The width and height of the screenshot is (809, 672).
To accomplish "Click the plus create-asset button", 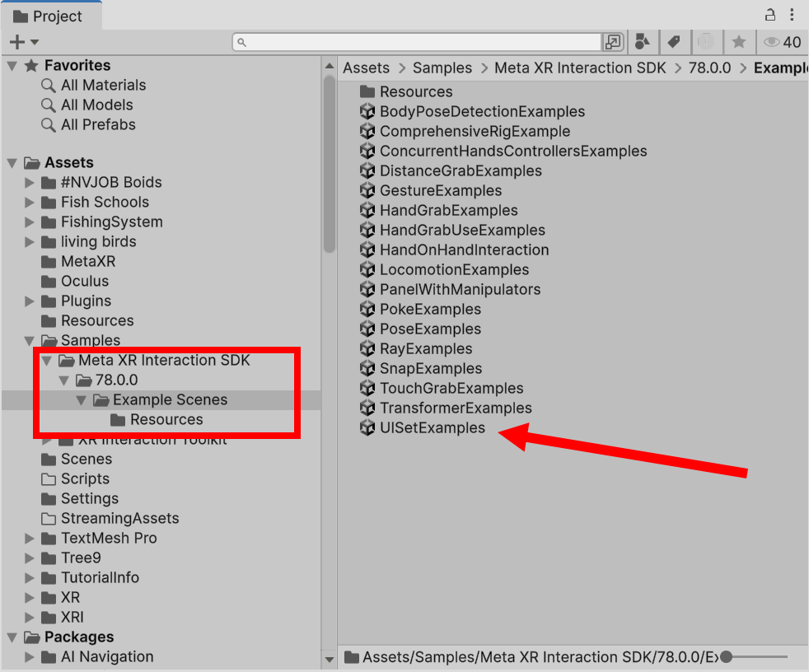I will 17,42.
